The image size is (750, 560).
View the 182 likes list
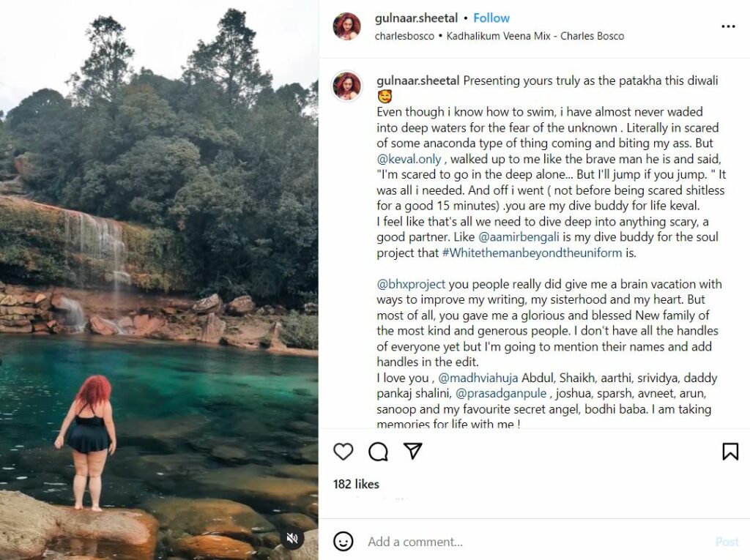click(x=356, y=484)
